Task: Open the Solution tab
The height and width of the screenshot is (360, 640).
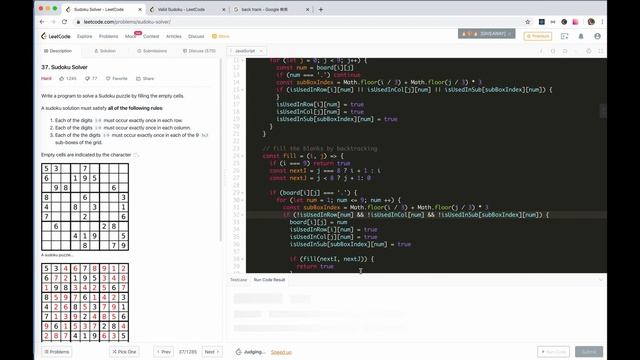Action: 105,51
